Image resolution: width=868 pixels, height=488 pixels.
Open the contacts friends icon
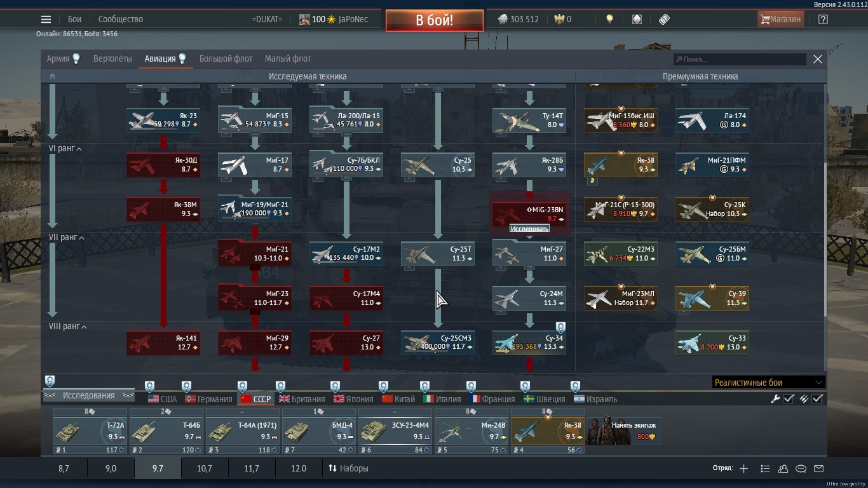783,469
